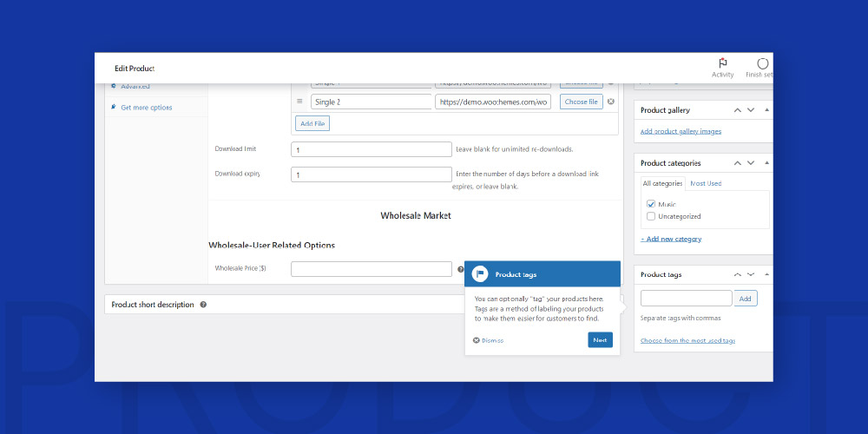This screenshot has width=868, height=434.
Task: Move Product gallery panel down
Action: tap(751, 110)
